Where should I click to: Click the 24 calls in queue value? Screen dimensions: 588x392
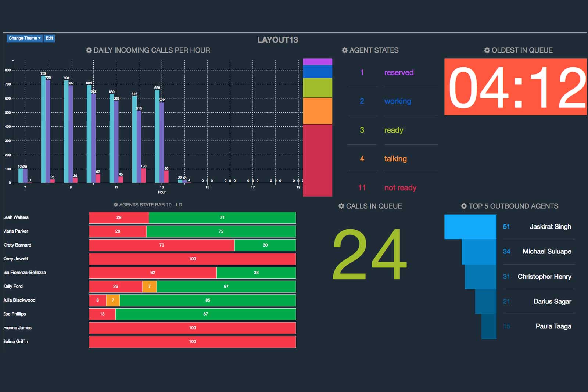370,254
